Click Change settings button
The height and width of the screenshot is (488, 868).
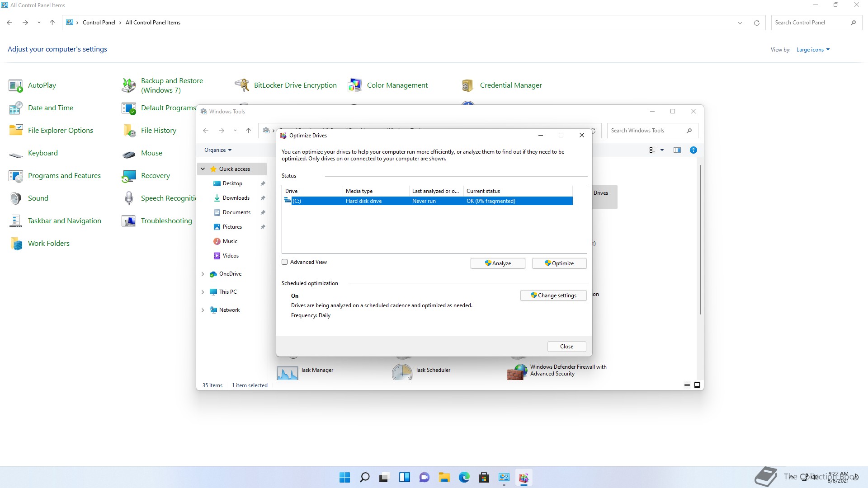point(553,296)
